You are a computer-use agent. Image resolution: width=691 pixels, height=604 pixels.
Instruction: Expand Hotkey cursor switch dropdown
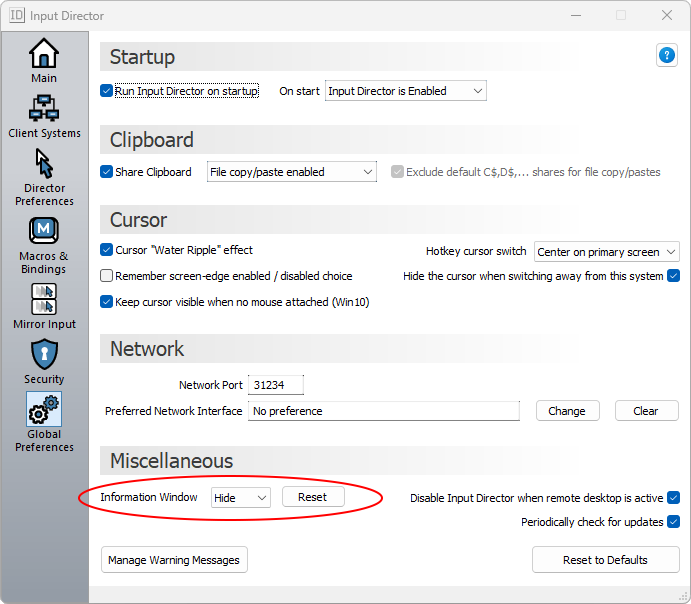coord(606,251)
